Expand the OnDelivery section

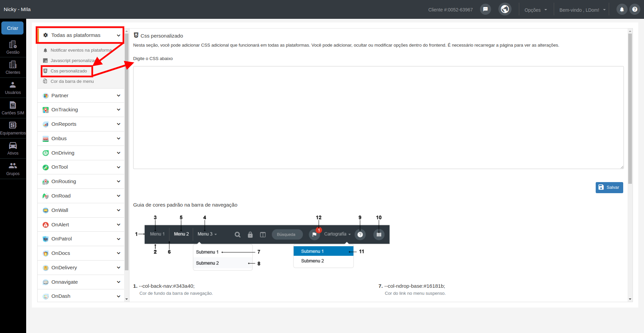point(81,268)
